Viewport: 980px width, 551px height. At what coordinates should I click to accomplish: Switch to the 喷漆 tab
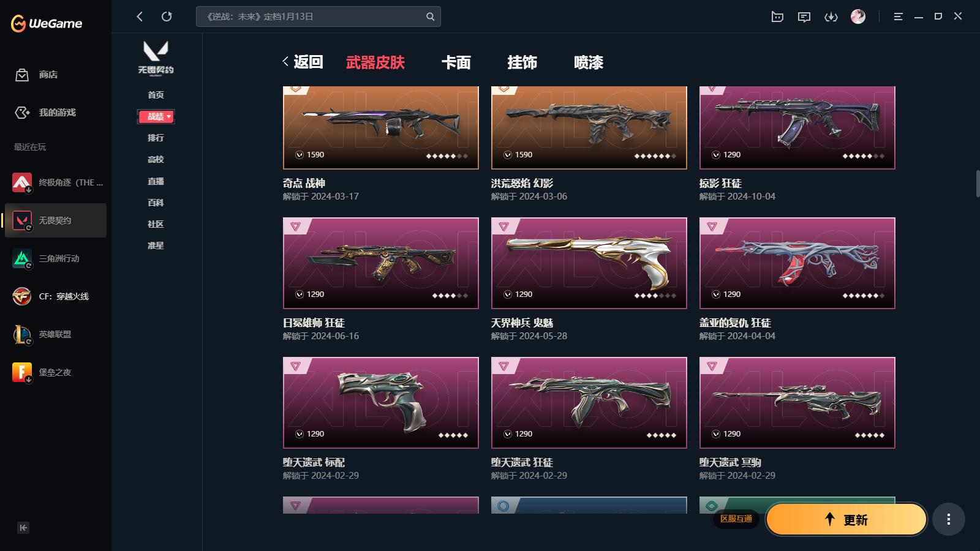pos(589,62)
